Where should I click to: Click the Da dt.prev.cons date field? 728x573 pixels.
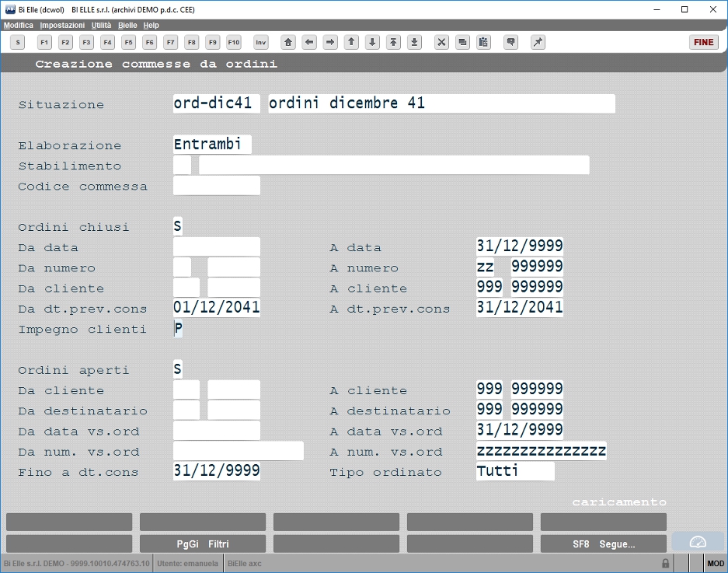(216, 307)
